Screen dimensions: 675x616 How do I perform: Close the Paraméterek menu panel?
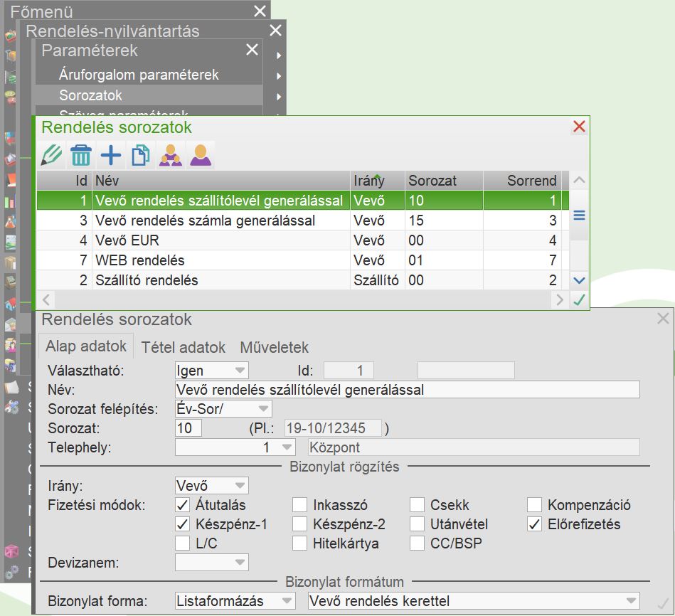pyautogui.click(x=252, y=50)
